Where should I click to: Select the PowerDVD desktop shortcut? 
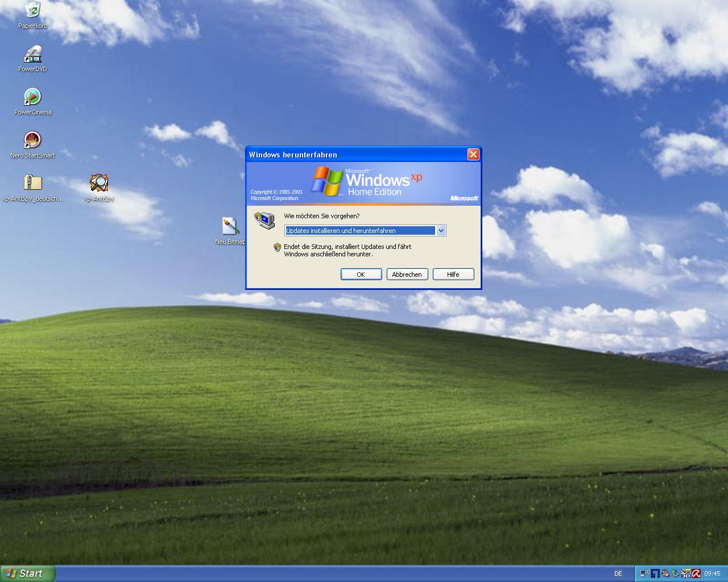(32, 59)
